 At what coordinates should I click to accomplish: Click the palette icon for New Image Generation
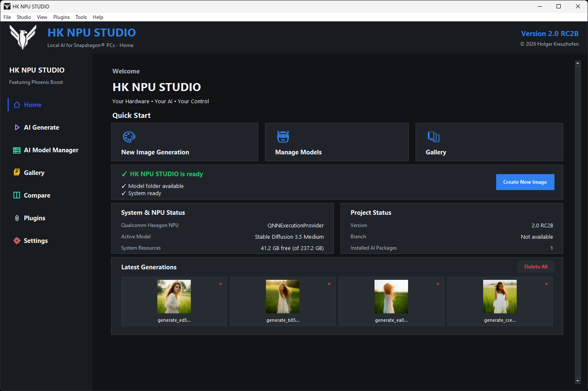129,137
